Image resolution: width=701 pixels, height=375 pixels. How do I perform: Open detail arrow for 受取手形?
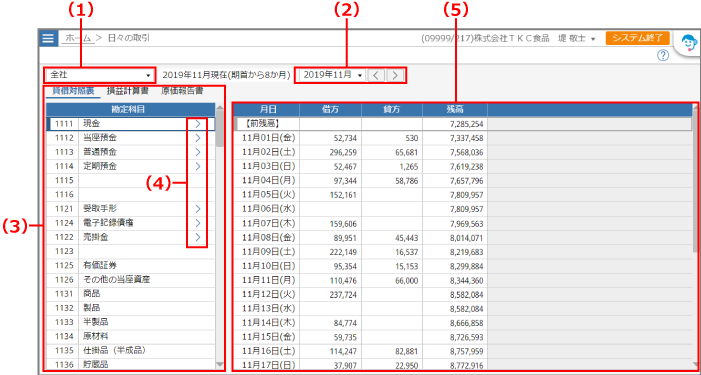(x=198, y=209)
